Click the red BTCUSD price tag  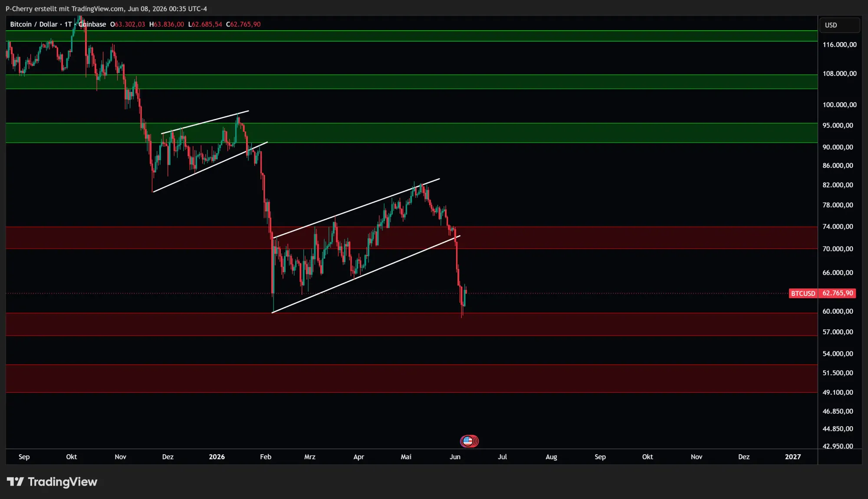(803, 293)
